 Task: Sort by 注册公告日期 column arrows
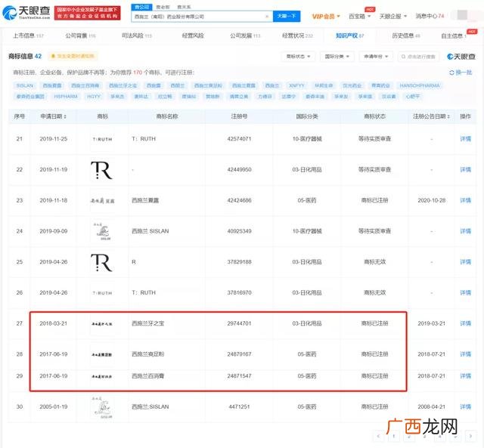point(448,116)
